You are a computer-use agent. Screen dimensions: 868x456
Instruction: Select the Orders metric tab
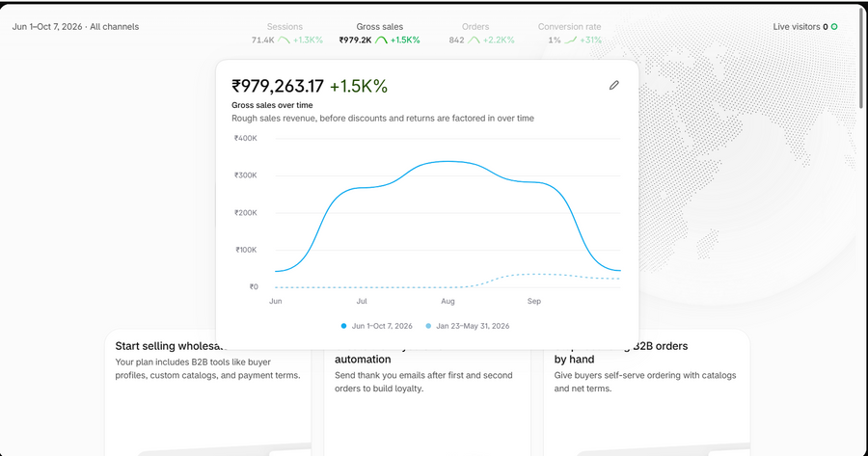click(481, 33)
